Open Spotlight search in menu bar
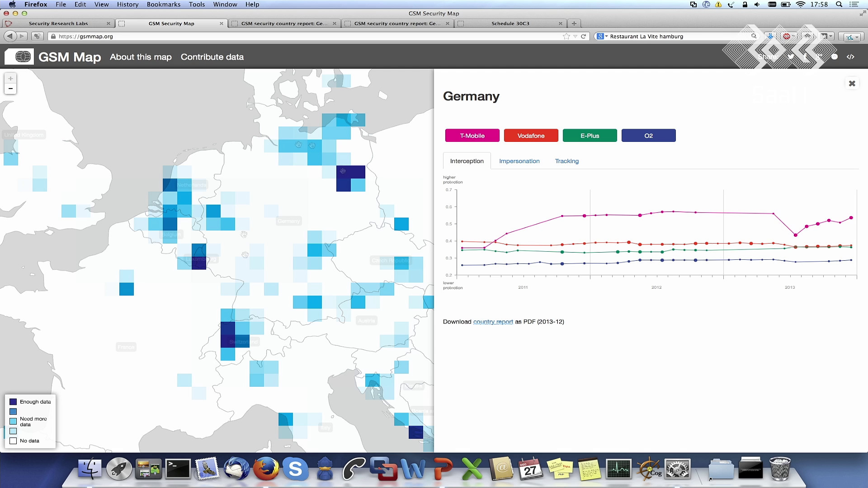868x488 pixels. 839,5
